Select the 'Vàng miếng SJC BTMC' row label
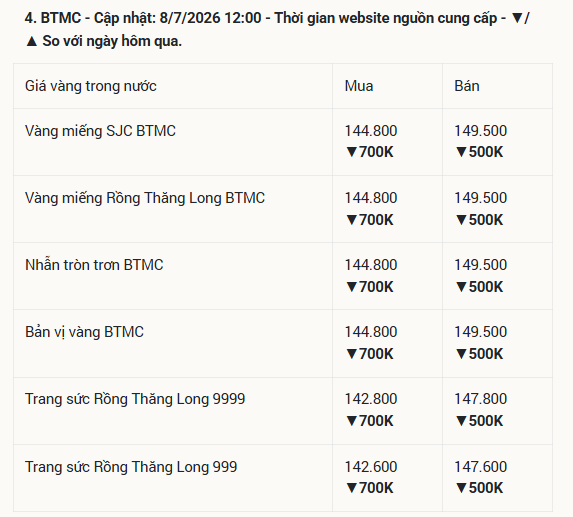 (100, 131)
